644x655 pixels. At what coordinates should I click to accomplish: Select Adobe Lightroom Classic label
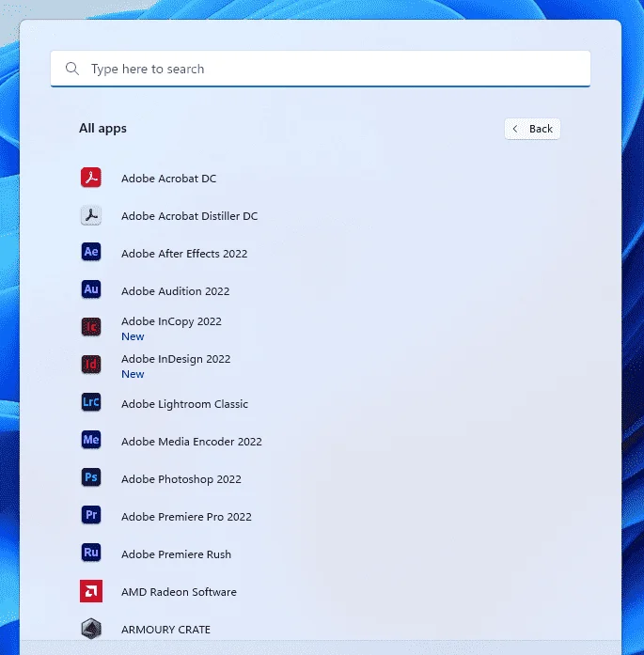(x=184, y=404)
